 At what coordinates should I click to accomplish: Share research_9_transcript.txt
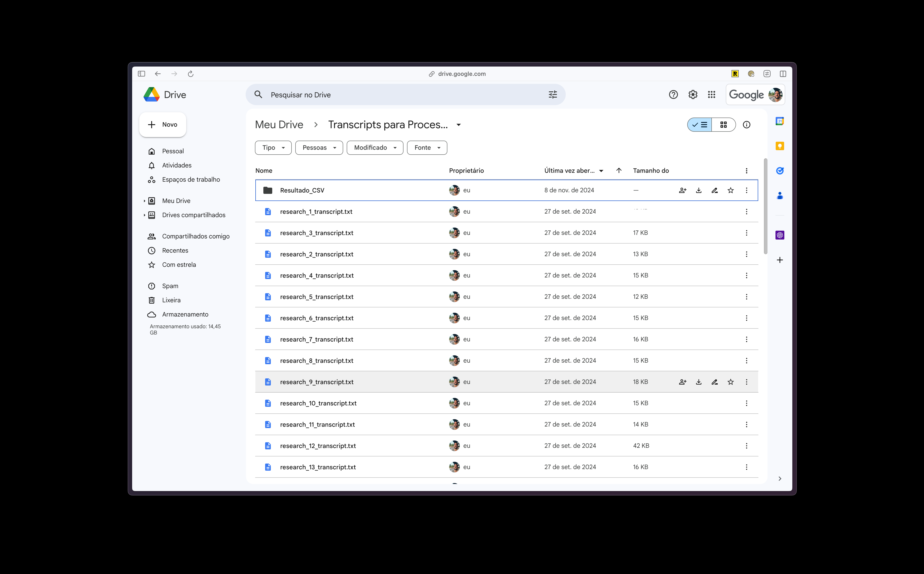click(682, 382)
